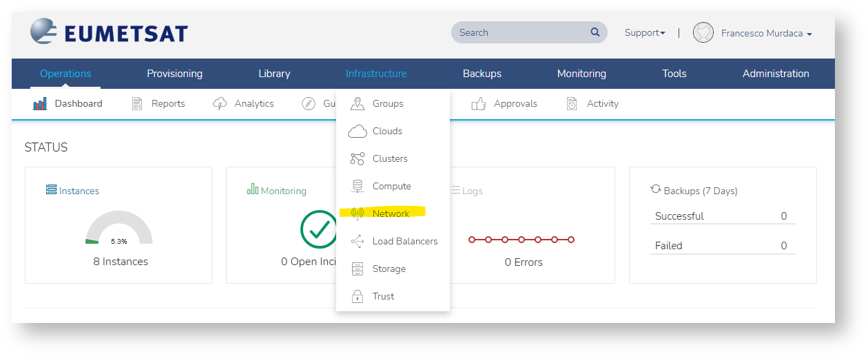The height and width of the screenshot is (356, 868).
Task: Click the user avatar picture
Action: click(x=703, y=33)
